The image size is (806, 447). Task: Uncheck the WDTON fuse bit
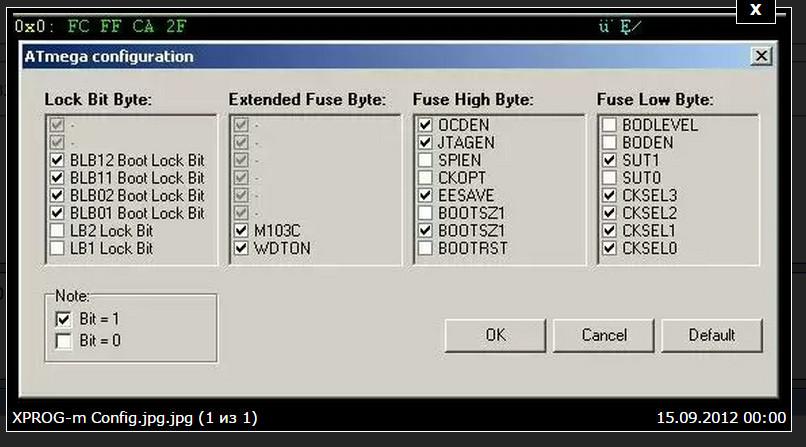(241, 248)
